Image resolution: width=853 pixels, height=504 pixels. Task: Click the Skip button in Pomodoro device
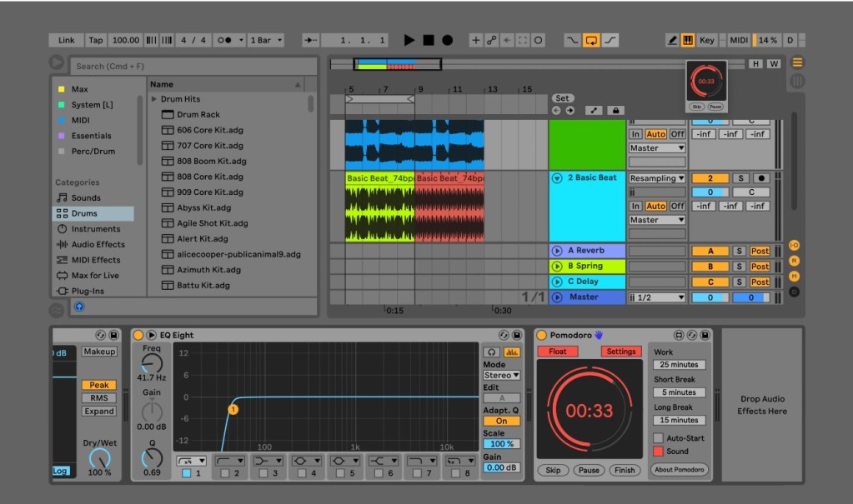(553, 470)
